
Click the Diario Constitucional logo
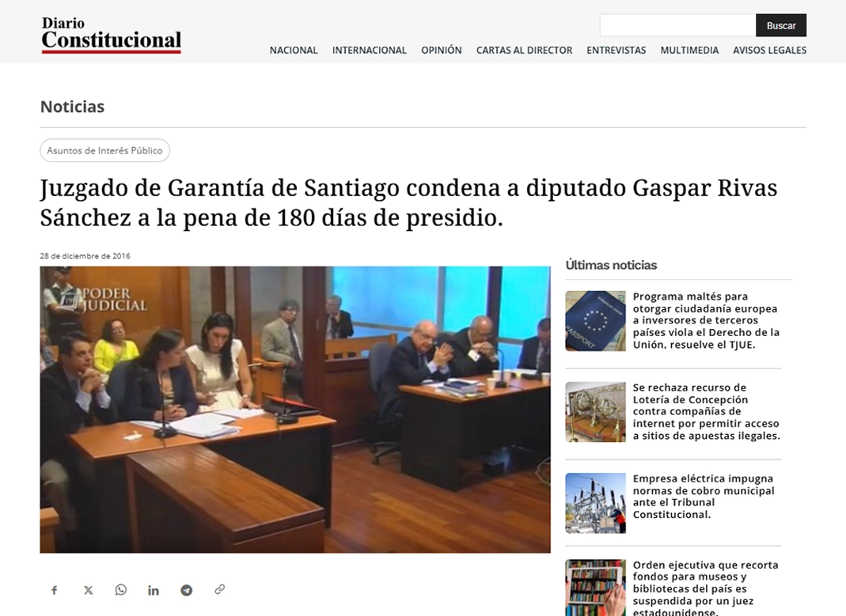(112, 35)
